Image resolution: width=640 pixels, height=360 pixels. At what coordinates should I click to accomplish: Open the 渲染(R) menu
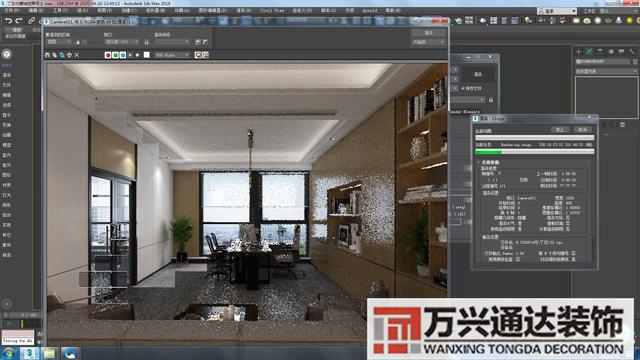244,10
